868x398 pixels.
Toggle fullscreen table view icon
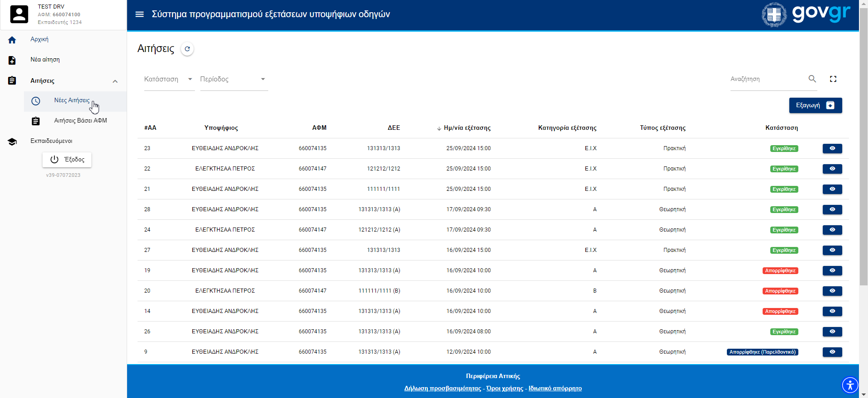point(833,79)
